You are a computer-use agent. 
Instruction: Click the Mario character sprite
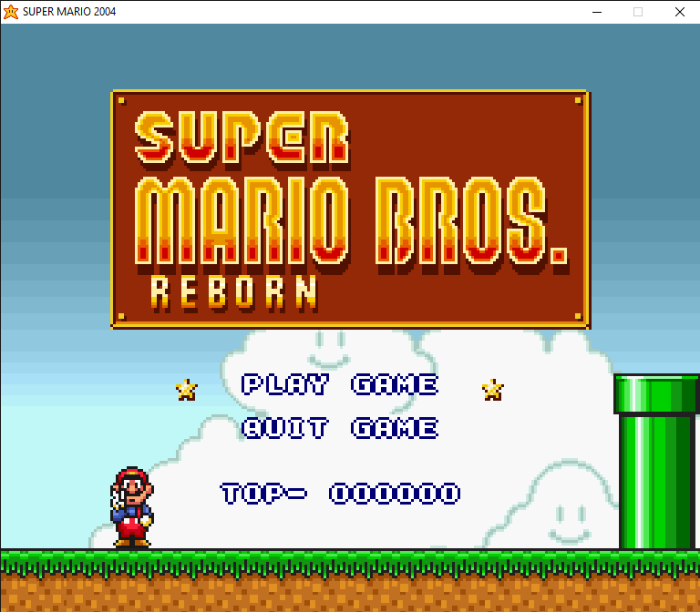pyautogui.click(x=132, y=507)
